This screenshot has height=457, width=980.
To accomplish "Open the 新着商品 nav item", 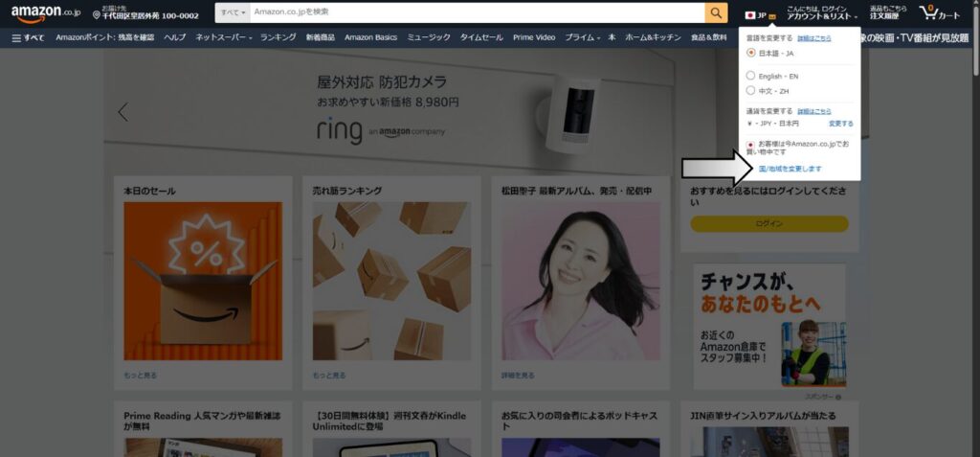I will point(320,37).
